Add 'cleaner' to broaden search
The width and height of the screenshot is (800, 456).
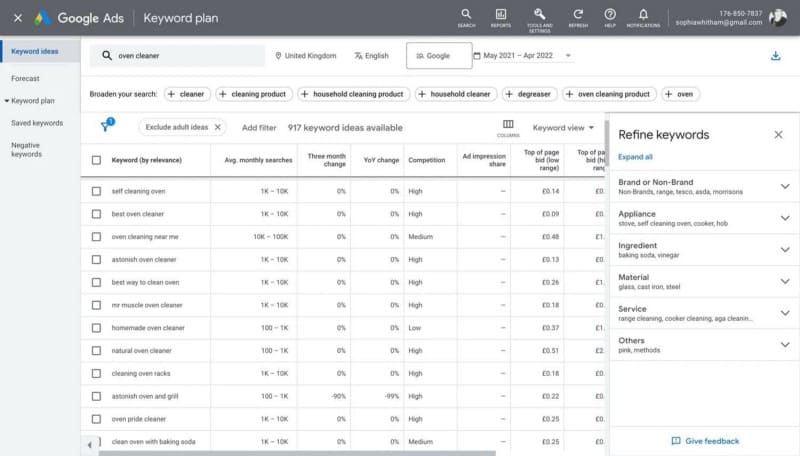tap(187, 94)
